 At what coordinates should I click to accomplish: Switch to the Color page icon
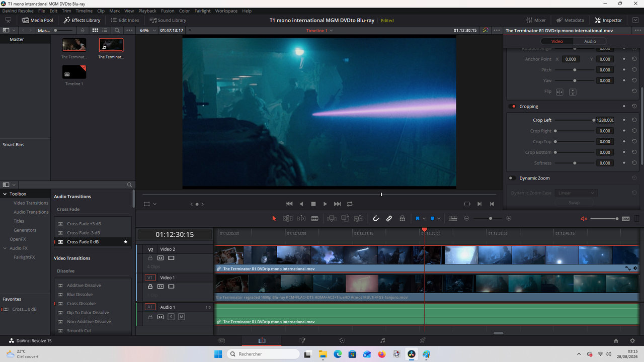click(342, 340)
